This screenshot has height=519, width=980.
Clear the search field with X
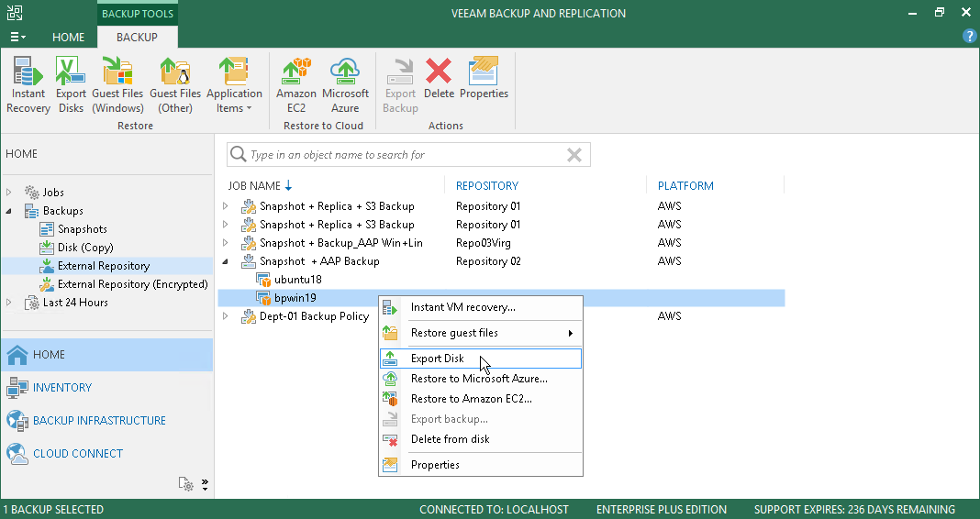(x=574, y=155)
